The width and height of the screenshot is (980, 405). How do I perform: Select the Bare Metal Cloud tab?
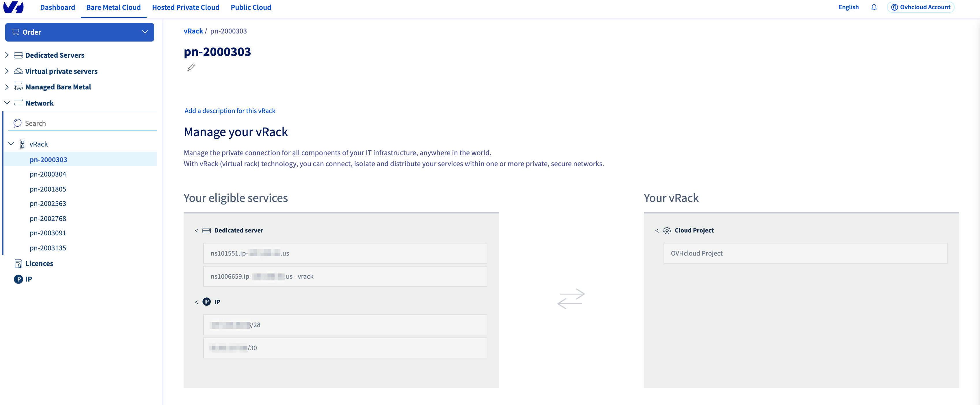tap(113, 7)
